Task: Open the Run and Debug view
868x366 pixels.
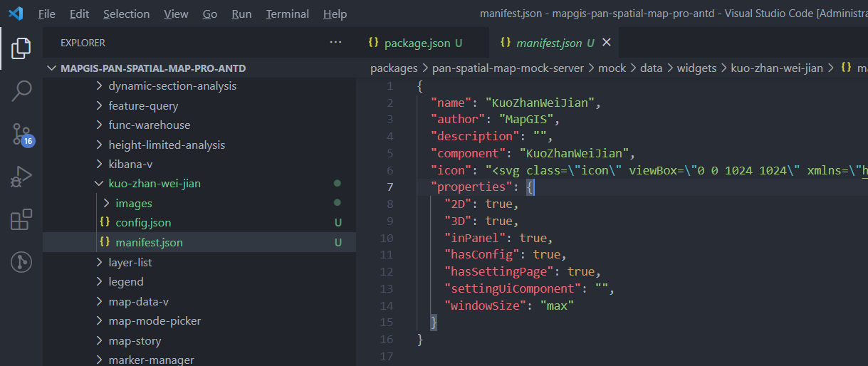Action: (x=21, y=177)
